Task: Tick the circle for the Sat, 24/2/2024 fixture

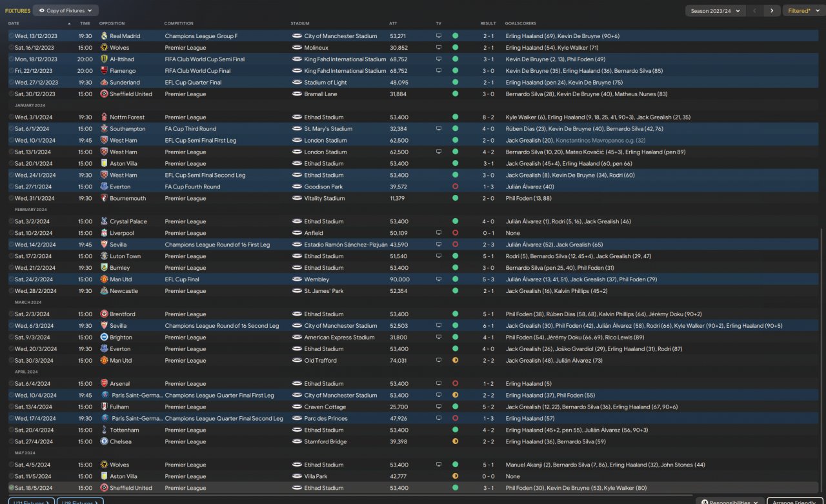Action: coord(11,280)
